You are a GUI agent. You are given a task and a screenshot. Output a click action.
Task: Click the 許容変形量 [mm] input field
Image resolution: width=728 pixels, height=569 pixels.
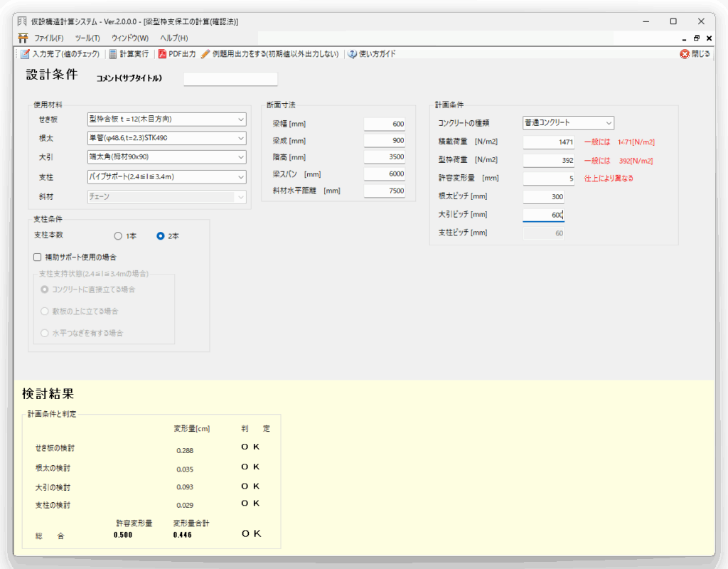(x=549, y=179)
